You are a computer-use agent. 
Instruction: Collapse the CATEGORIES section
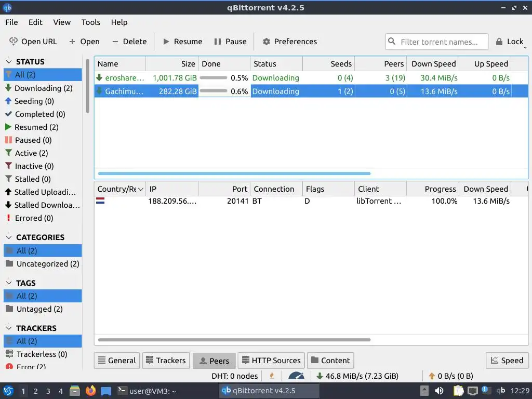(x=9, y=237)
